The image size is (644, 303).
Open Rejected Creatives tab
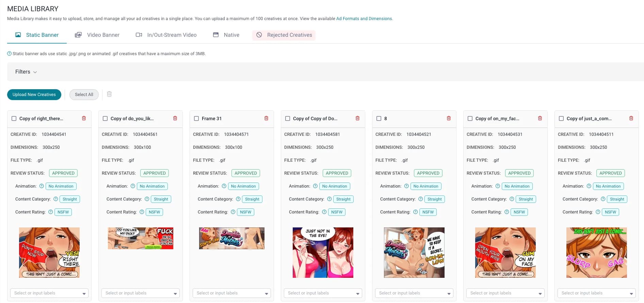284,35
